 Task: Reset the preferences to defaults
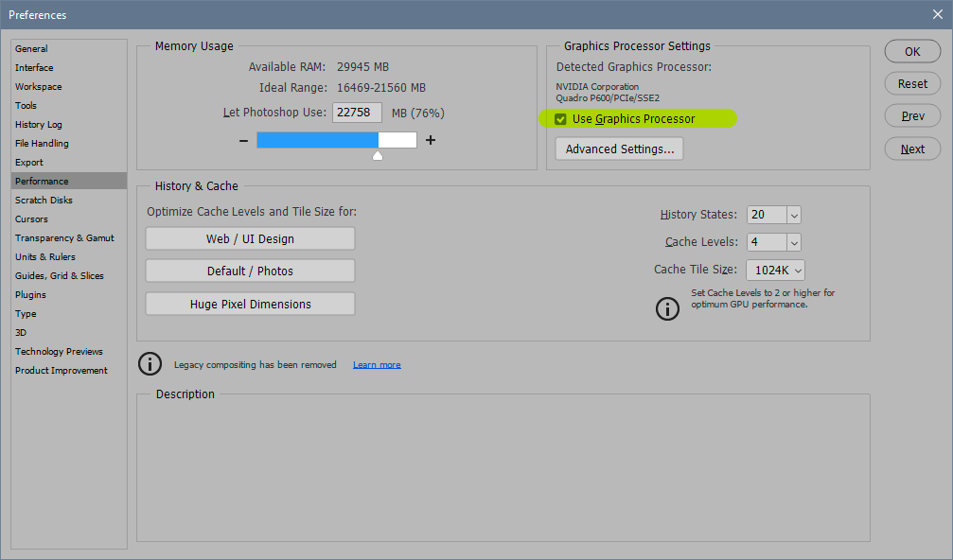pyautogui.click(x=911, y=83)
